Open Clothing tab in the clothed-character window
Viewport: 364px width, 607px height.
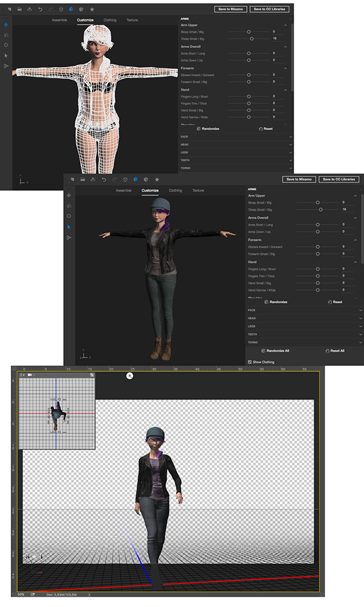[175, 191]
